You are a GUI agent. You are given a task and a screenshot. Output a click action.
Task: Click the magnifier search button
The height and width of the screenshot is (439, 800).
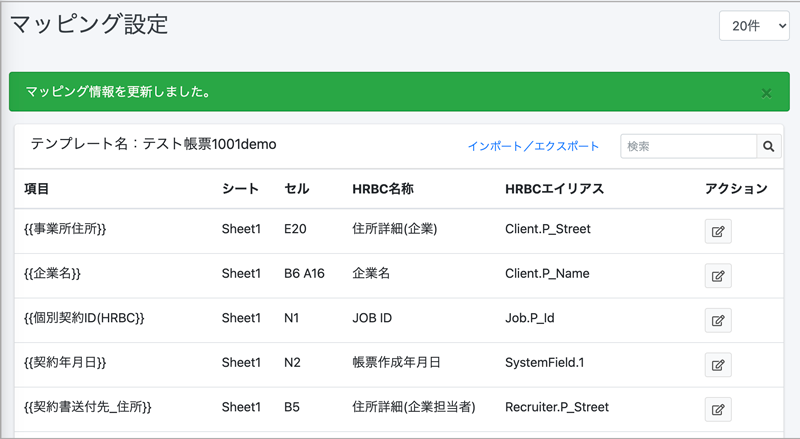[769, 146]
